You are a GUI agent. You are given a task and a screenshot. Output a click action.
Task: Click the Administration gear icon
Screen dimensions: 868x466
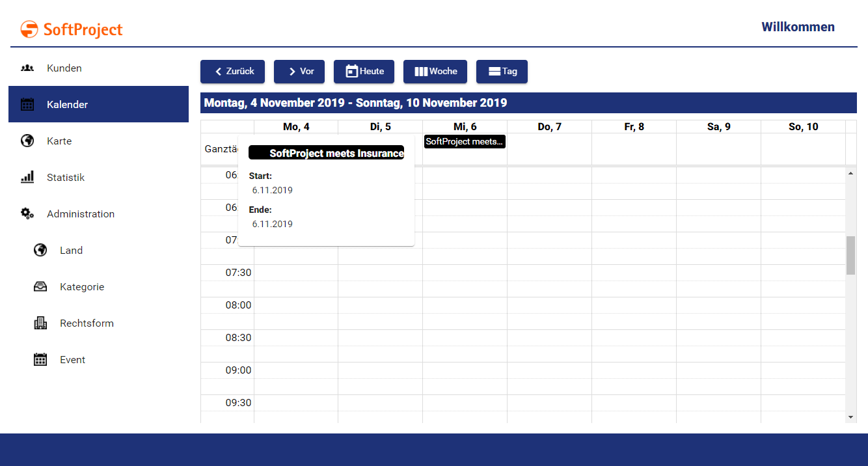pyautogui.click(x=27, y=213)
